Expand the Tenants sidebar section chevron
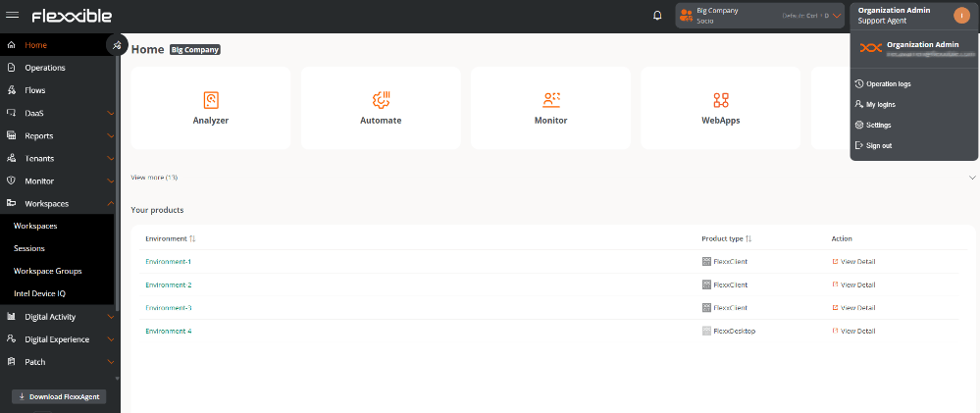Image resolution: width=980 pixels, height=413 pixels. pyautogui.click(x=111, y=159)
